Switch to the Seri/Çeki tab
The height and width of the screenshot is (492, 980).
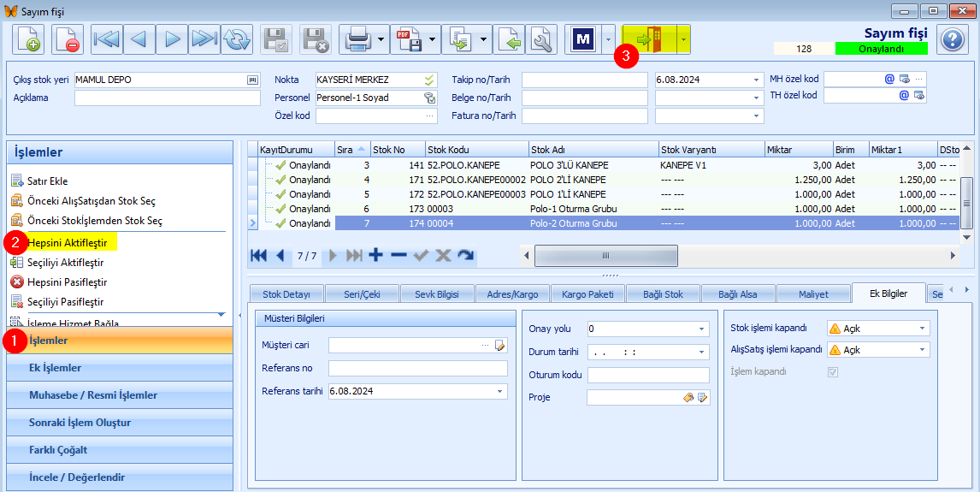tap(362, 293)
